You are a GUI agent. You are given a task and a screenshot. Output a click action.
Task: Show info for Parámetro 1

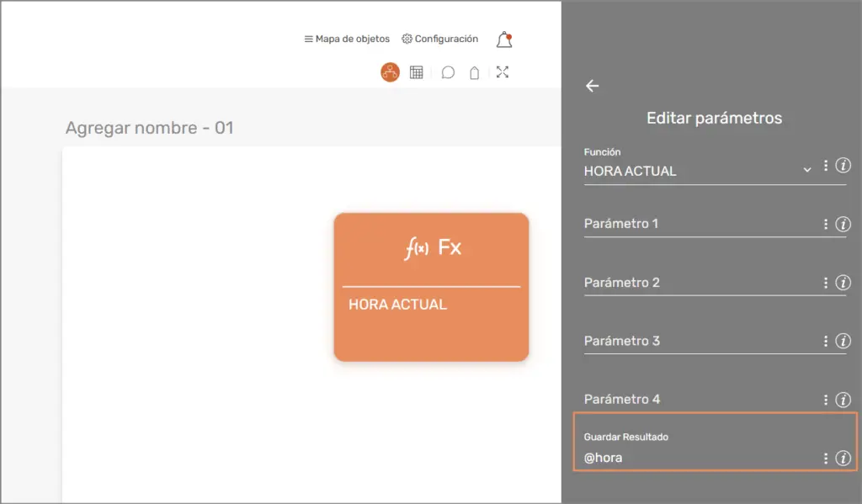843,225
